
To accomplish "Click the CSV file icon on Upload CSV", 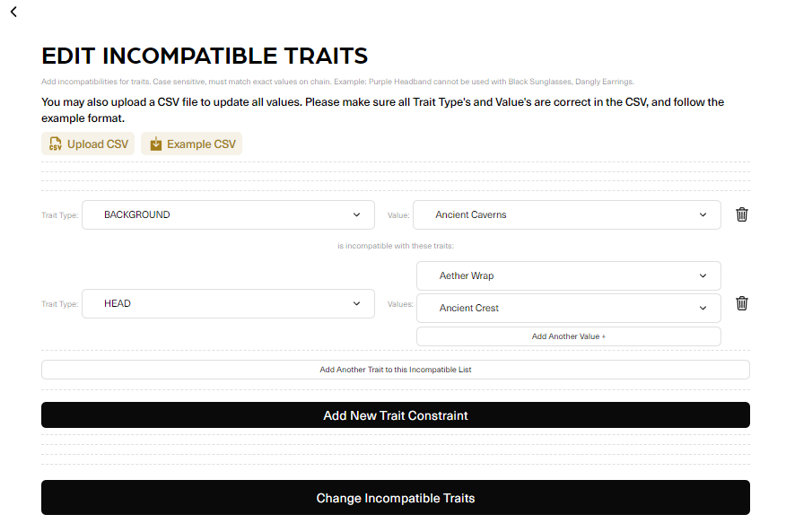I will click(x=56, y=144).
